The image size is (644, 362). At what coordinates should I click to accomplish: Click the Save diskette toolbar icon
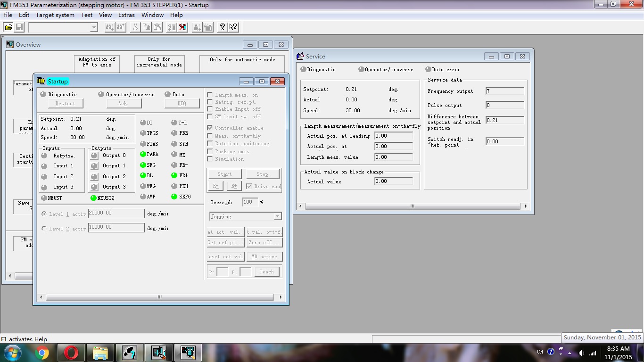19,27
